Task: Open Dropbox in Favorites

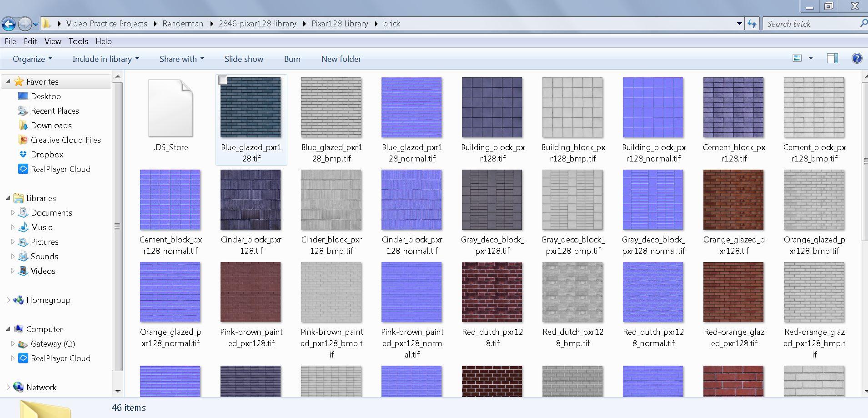Action: tap(47, 155)
